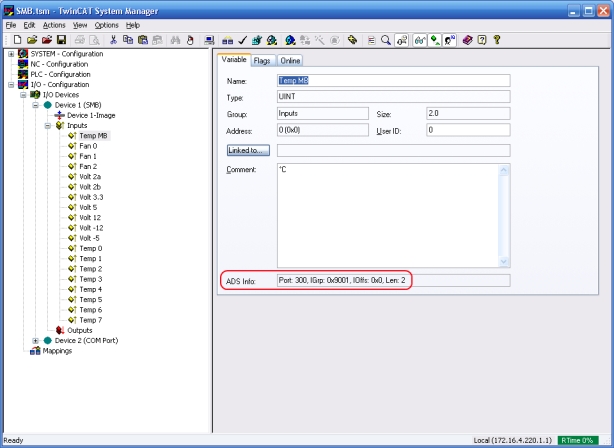Toggle the green diamond toolbar icon

[434, 40]
